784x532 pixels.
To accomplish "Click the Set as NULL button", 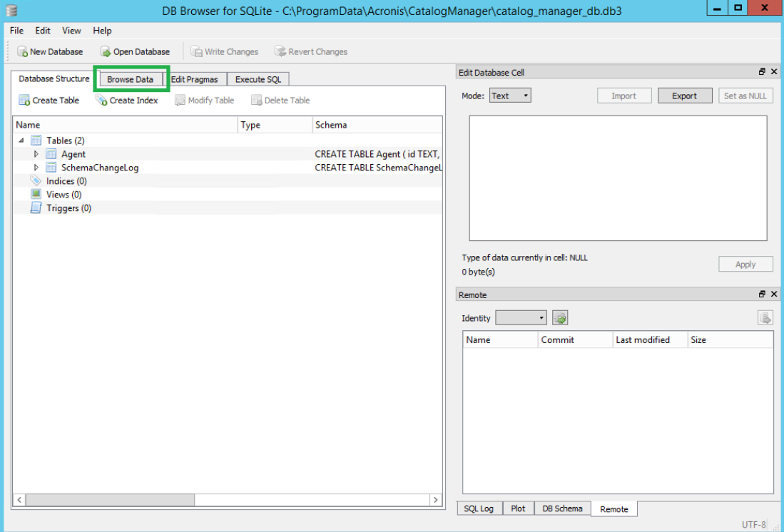I will click(x=745, y=96).
